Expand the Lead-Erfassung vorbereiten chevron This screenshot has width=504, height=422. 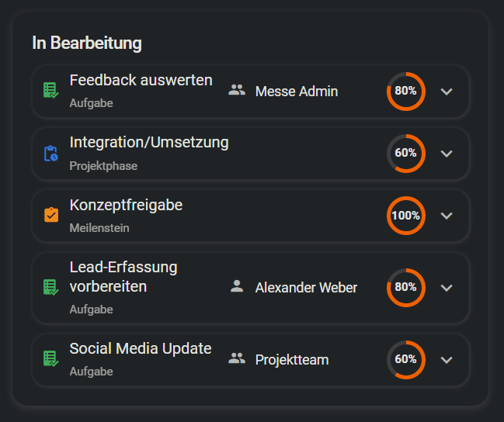coord(447,287)
